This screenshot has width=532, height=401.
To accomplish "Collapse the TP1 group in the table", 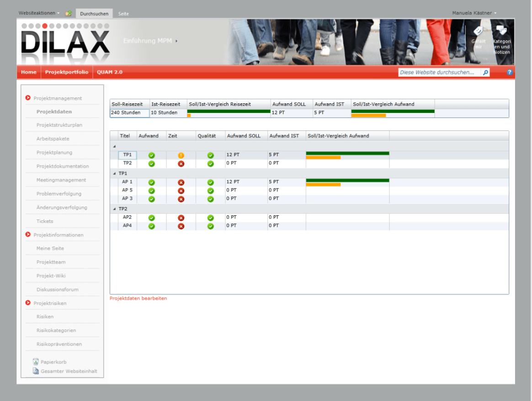I will click(x=114, y=174).
